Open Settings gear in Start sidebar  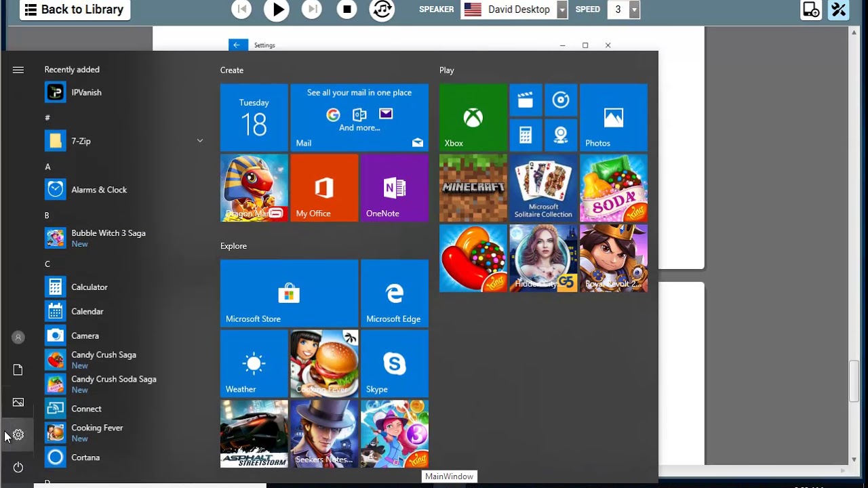pos(18,434)
